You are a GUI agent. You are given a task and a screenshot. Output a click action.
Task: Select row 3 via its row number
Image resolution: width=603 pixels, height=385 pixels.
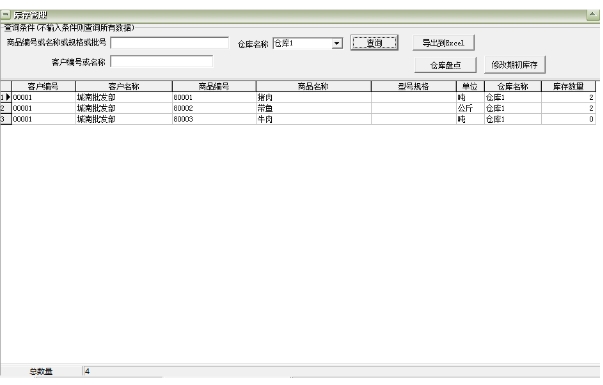[6, 119]
